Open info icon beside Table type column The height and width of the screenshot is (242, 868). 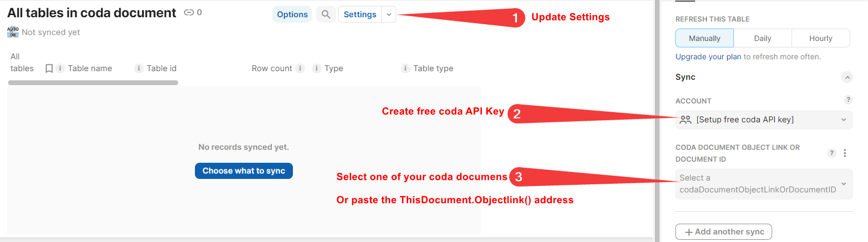click(x=405, y=68)
